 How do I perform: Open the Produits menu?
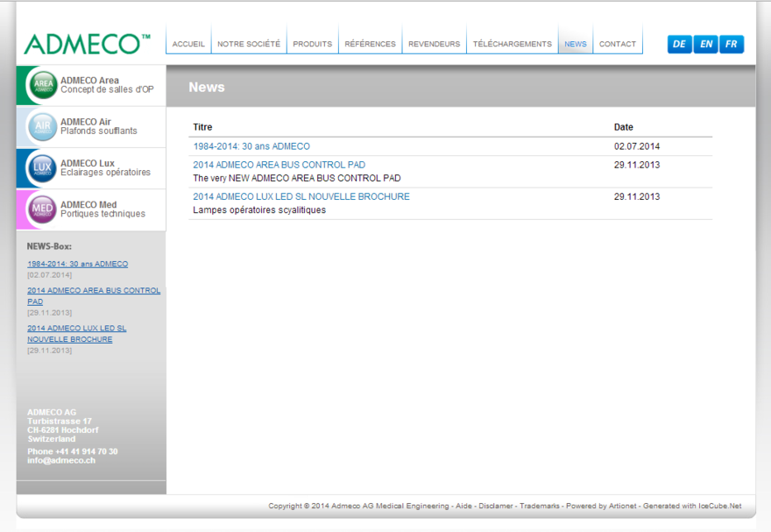click(x=313, y=44)
